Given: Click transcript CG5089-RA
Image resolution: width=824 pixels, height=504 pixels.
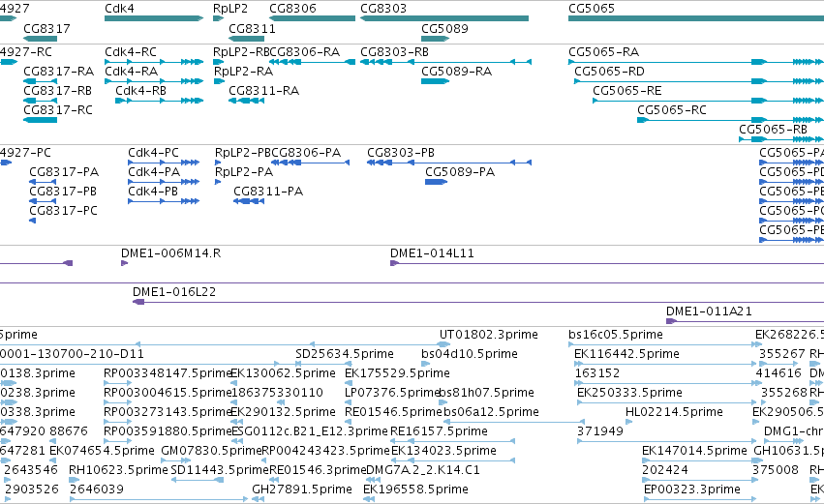Looking at the screenshot, I should [435, 81].
